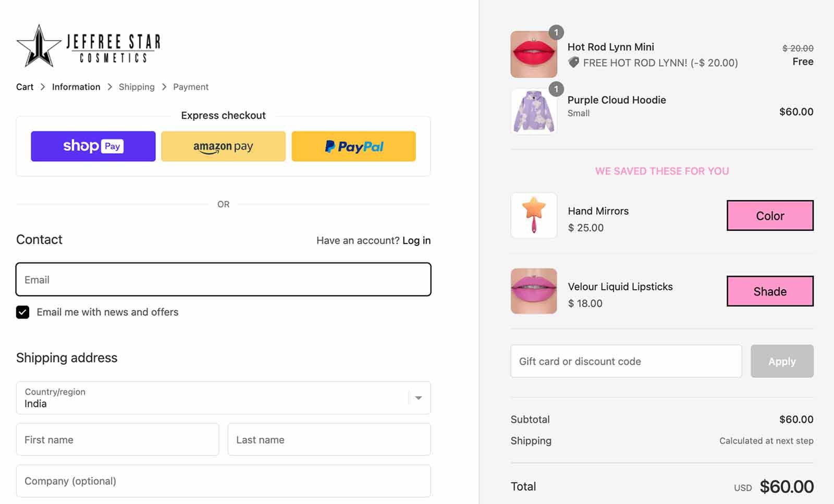Select the Information breadcrumb step
This screenshot has width=834, height=504.
[76, 87]
